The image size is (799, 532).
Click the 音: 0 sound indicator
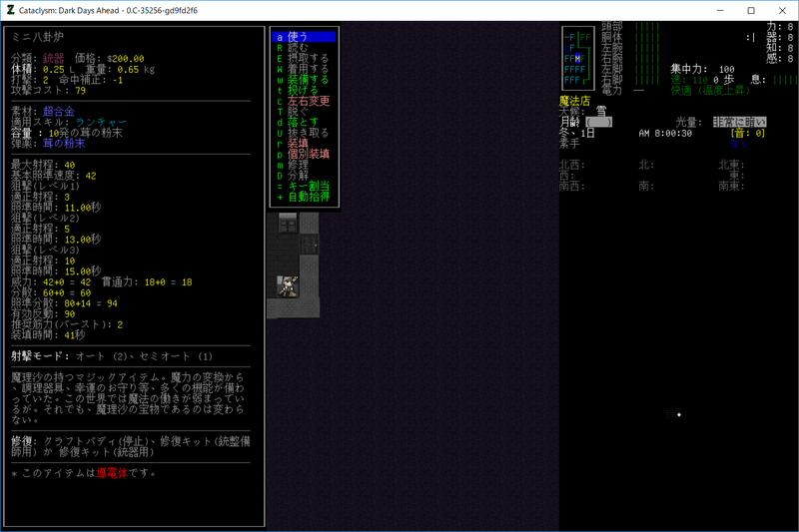(747, 133)
